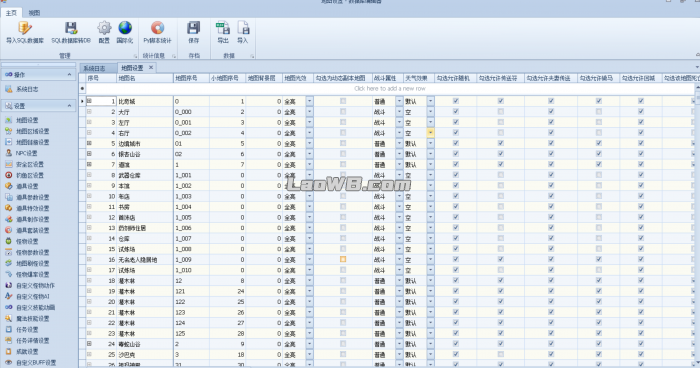Sort by the 序号 column header
The width and height of the screenshot is (700, 368).
click(101, 78)
